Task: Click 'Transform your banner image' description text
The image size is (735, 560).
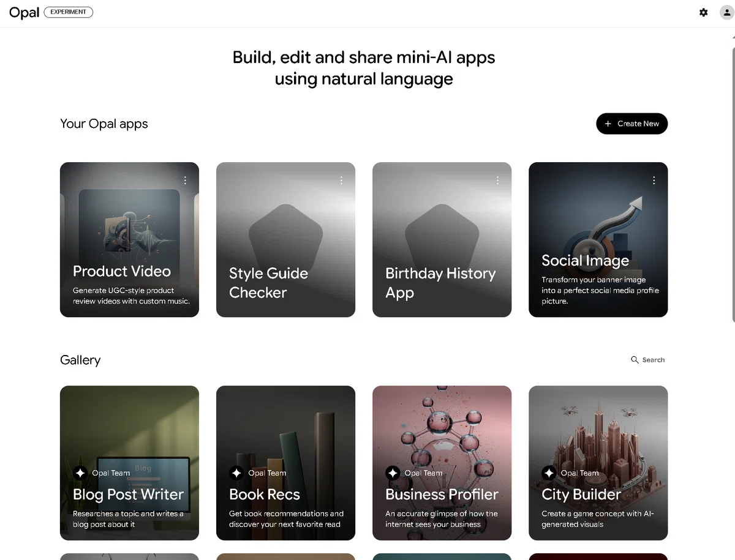Action: [600, 290]
